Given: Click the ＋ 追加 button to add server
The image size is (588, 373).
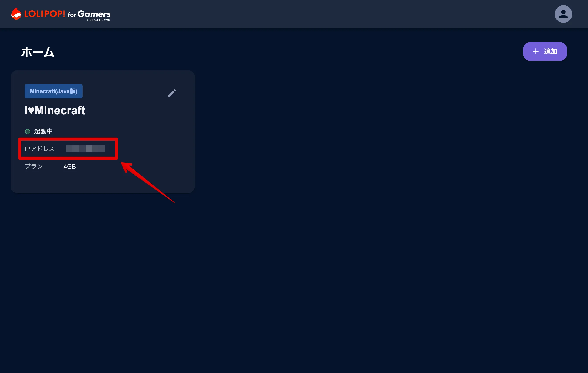Looking at the screenshot, I should coord(544,51).
